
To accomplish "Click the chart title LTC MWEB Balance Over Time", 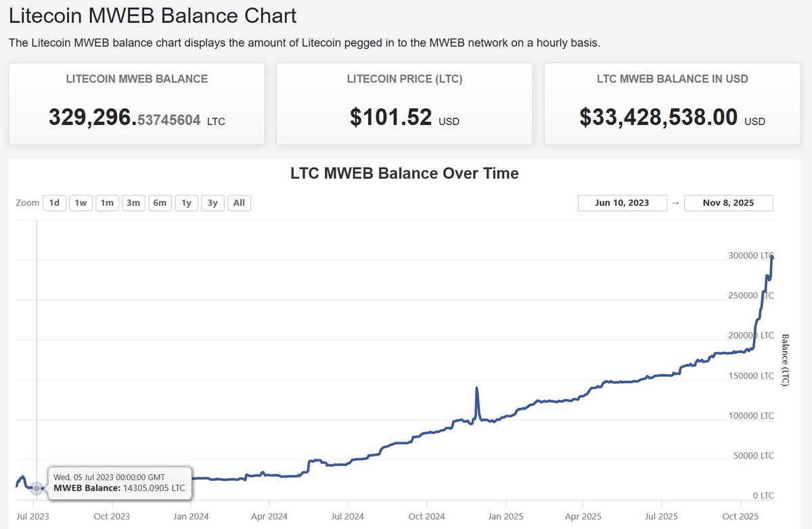I will (405, 173).
